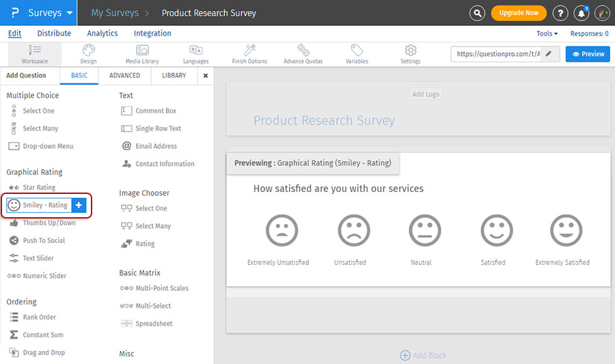This screenshot has height=364, width=615.
Task: Open the Media Library
Action: (142, 54)
